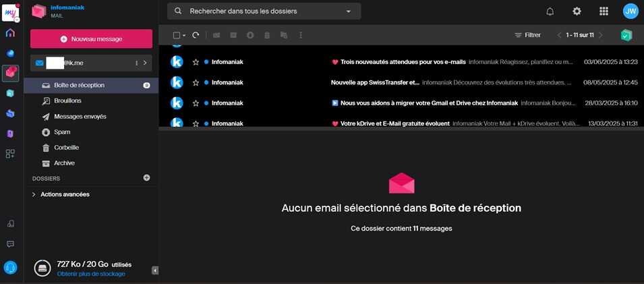Open the home dashboard icon

pos(10,32)
